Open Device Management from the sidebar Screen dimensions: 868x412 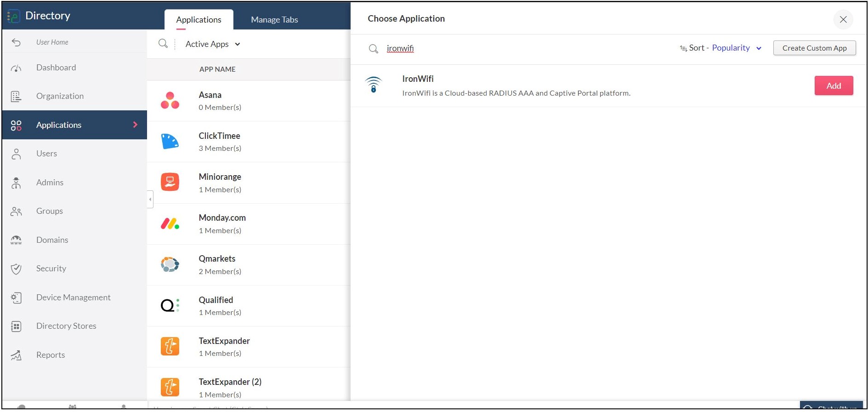tap(74, 298)
